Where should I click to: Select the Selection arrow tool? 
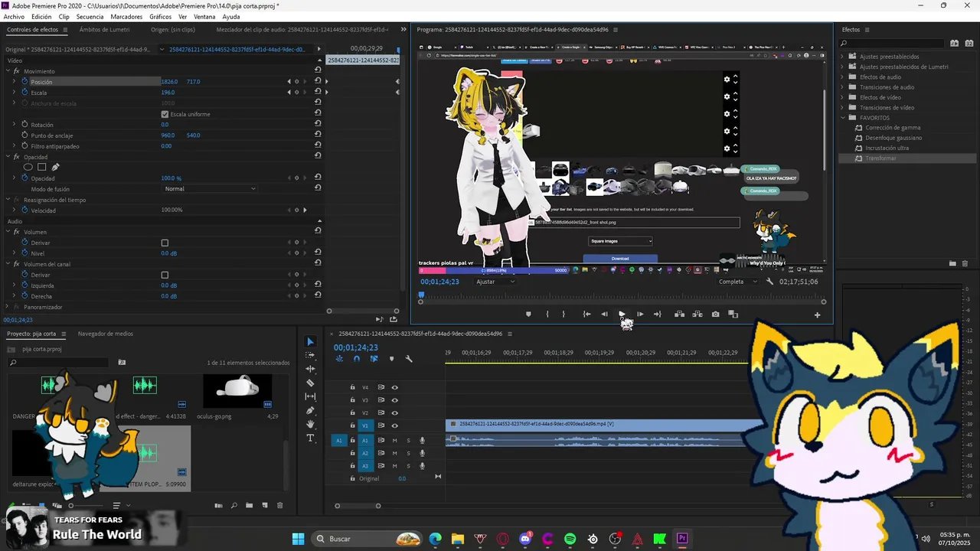click(x=310, y=341)
